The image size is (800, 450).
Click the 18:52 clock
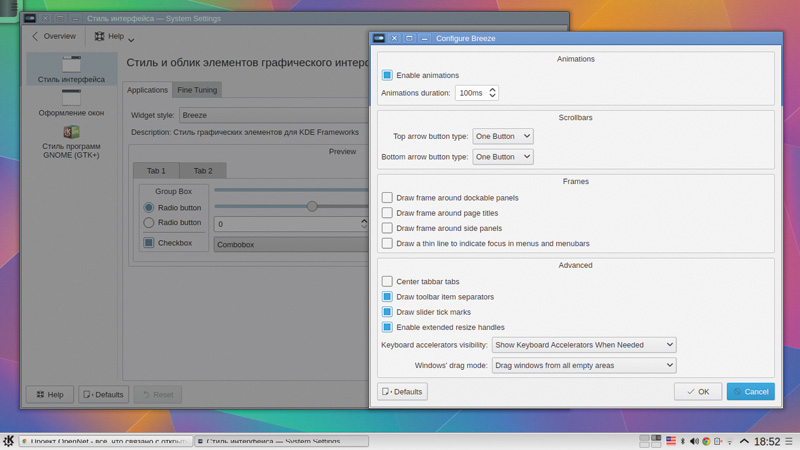[x=767, y=441]
